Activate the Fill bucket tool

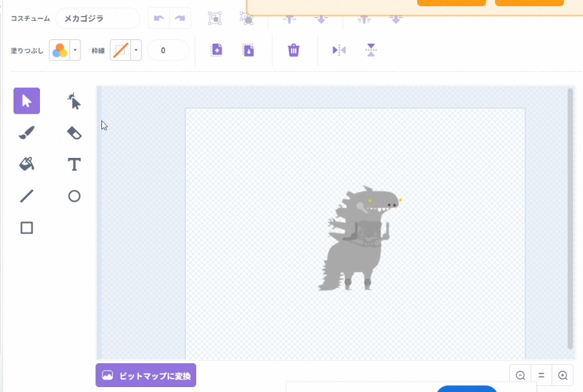click(26, 164)
